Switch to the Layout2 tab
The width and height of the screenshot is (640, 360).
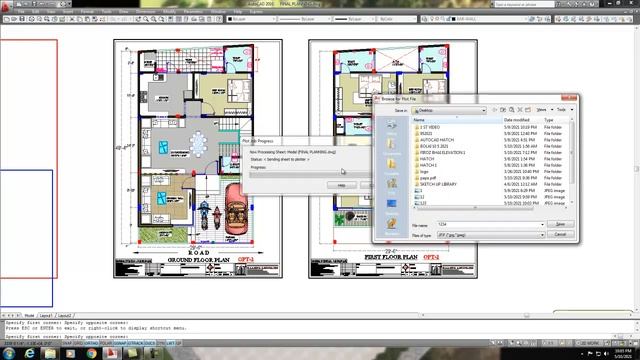pyautogui.click(x=64, y=316)
